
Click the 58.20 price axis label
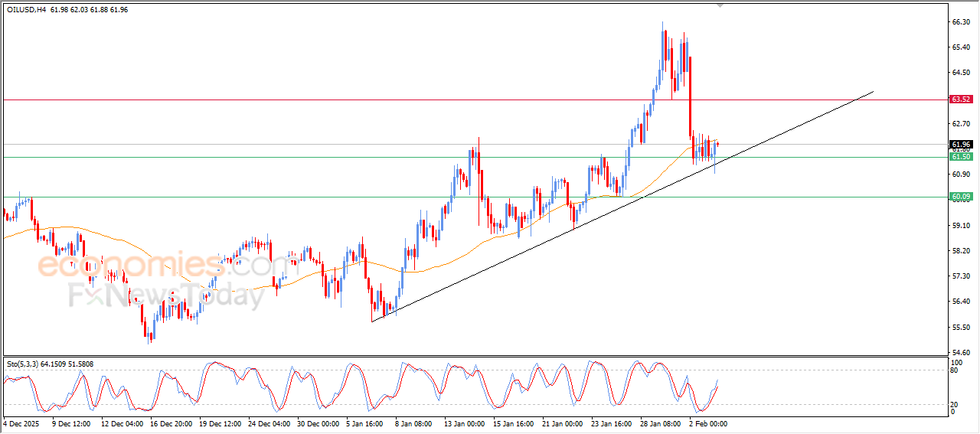(x=961, y=250)
